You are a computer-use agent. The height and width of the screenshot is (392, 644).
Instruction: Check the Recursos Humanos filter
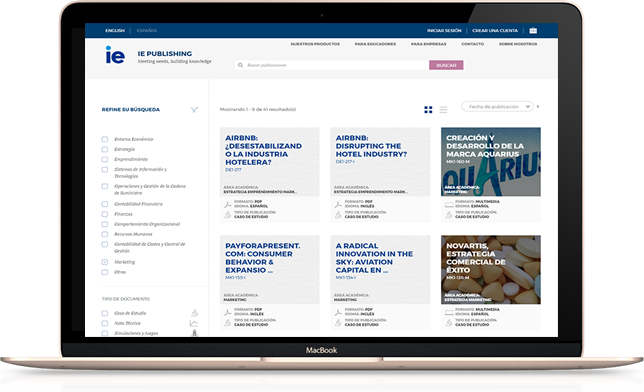[105, 234]
